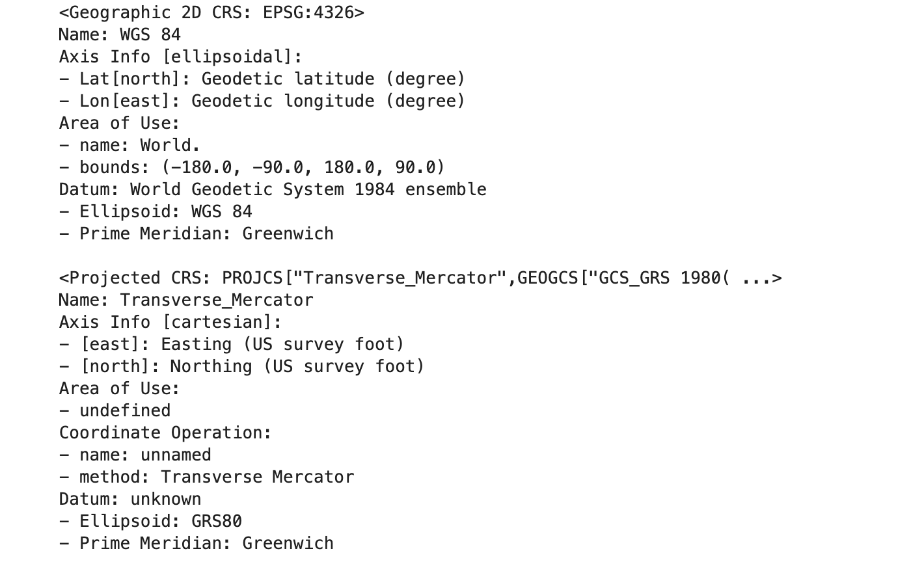Click the Ellipsoid: GRS80 line

tap(150, 521)
